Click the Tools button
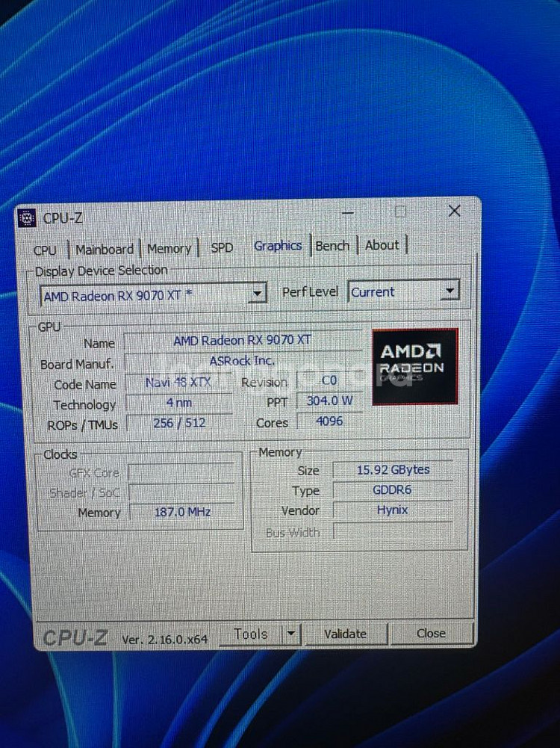 pyautogui.click(x=251, y=634)
